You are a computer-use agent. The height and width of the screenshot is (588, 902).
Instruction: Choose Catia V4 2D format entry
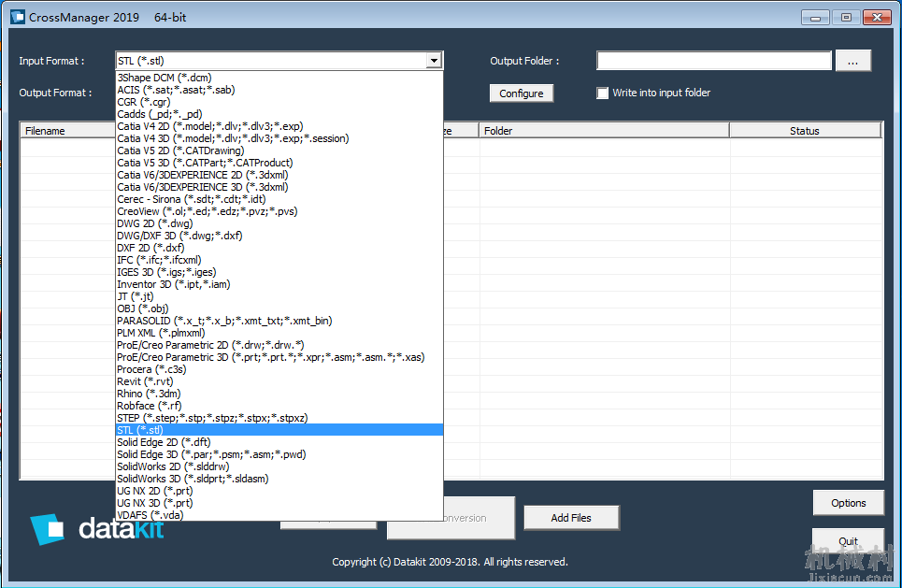(279, 126)
